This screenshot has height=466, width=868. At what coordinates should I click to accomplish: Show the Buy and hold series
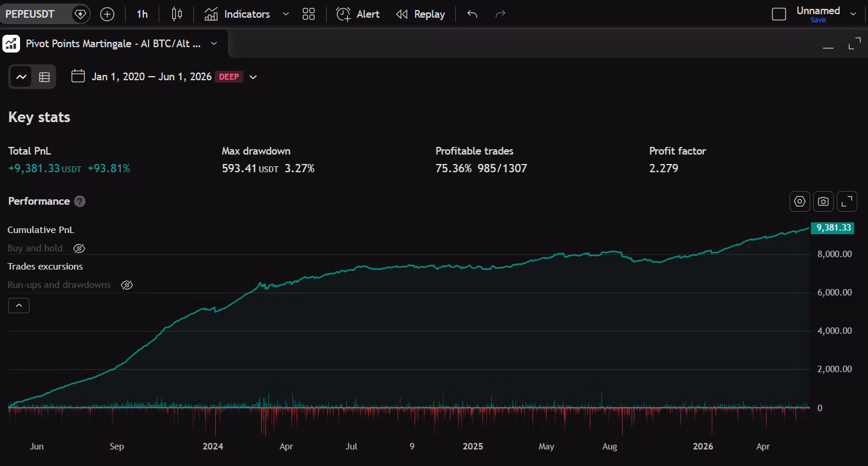tap(79, 248)
